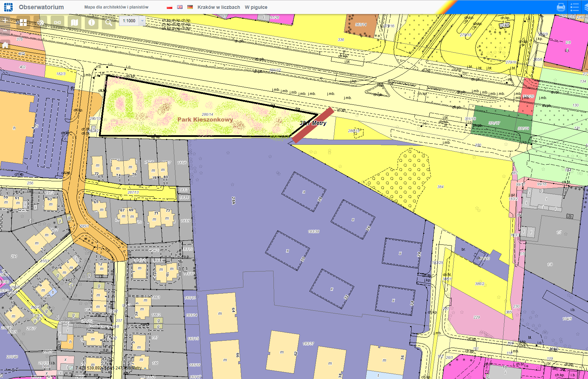Open the legend list icon

(575, 7)
